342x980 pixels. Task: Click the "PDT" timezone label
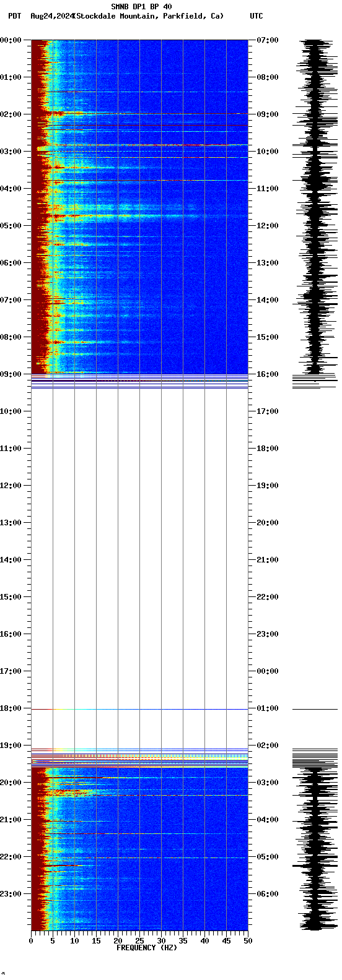(x=14, y=16)
